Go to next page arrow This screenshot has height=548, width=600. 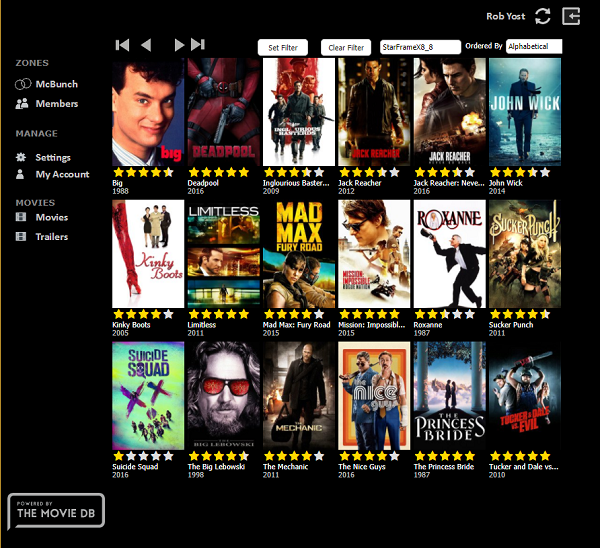(x=179, y=45)
